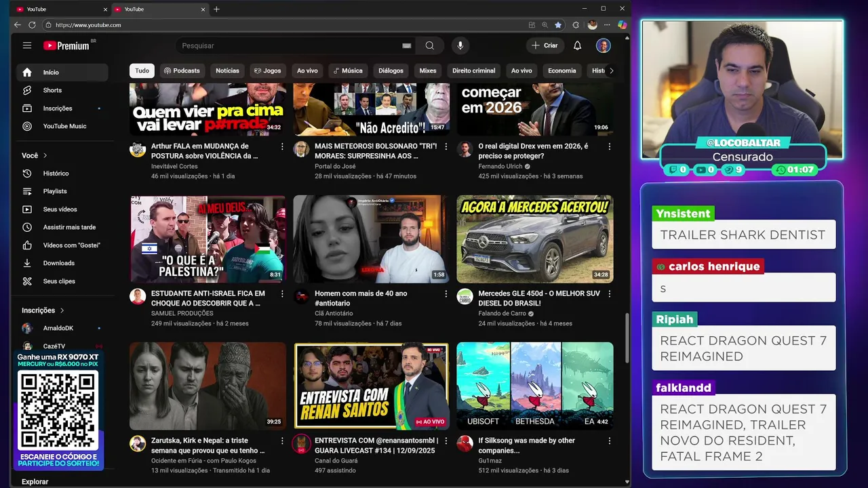Open options menu for Arthur FALA video
The height and width of the screenshot is (488, 868).
[x=282, y=146]
